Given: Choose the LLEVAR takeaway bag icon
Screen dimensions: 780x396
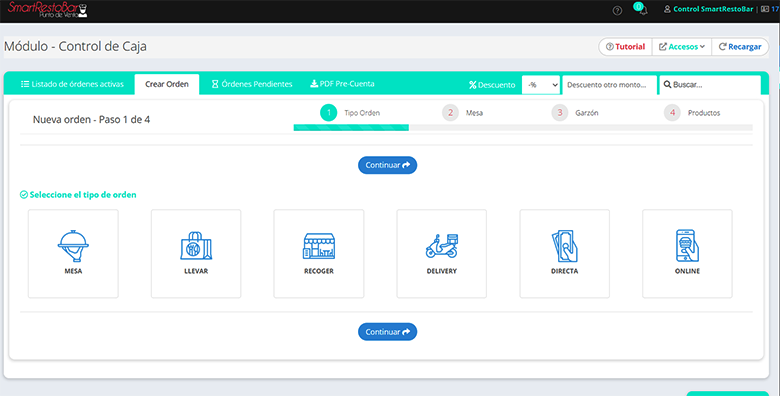Looking at the screenshot, I should coord(196,246).
